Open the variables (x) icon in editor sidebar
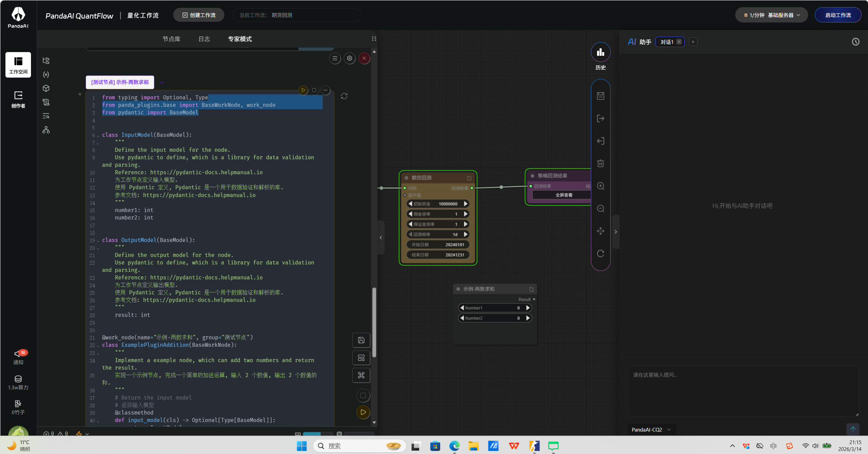 pos(46,75)
